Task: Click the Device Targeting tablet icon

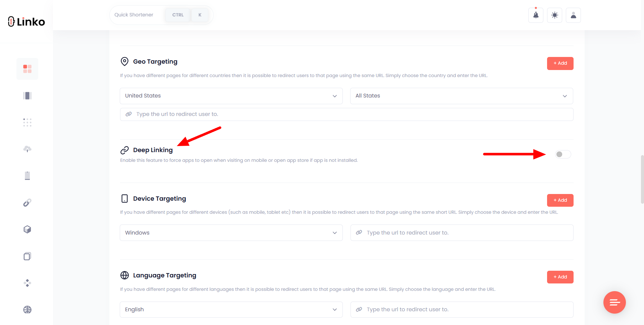Action: [124, 199]
